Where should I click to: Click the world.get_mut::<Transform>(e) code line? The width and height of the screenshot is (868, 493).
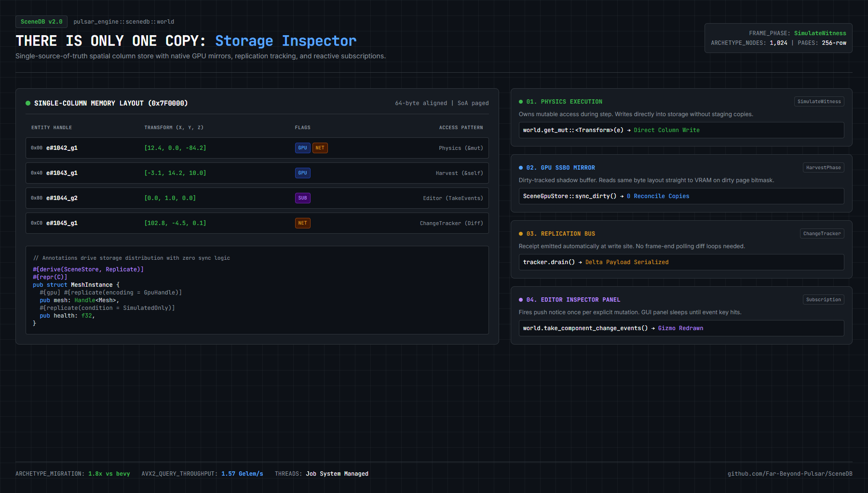[681, 130]
